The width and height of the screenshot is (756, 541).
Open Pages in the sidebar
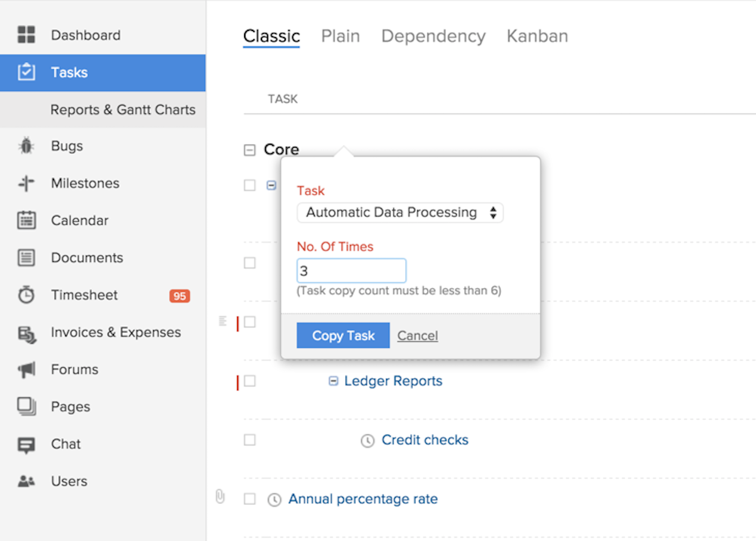click(71, 407)
